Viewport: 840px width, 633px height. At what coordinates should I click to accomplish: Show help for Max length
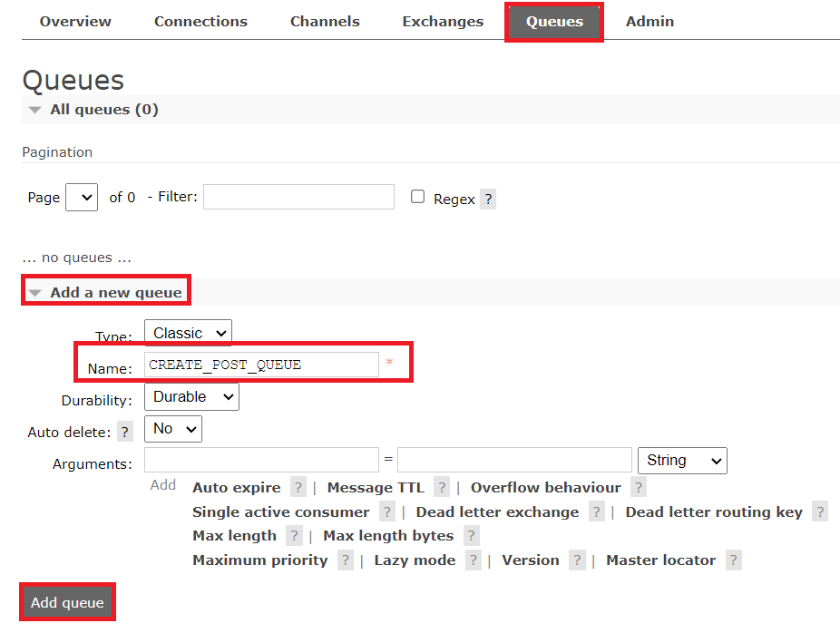coord(294,536)
